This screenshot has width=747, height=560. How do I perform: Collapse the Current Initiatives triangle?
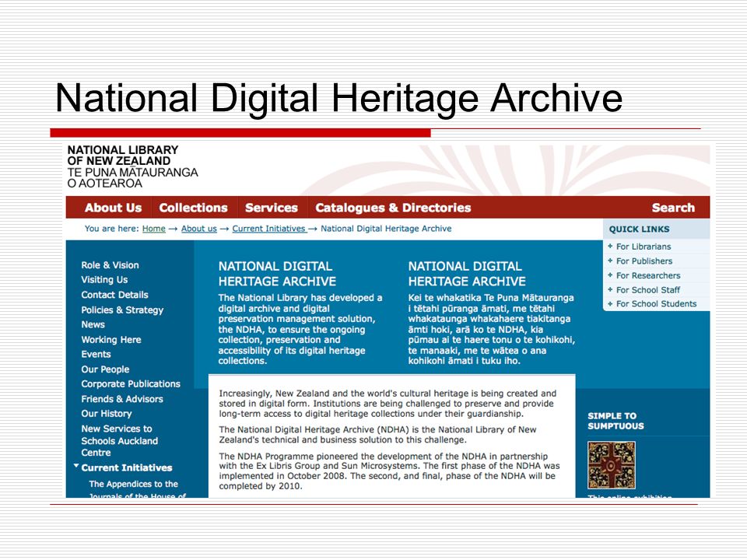[76, 466]
